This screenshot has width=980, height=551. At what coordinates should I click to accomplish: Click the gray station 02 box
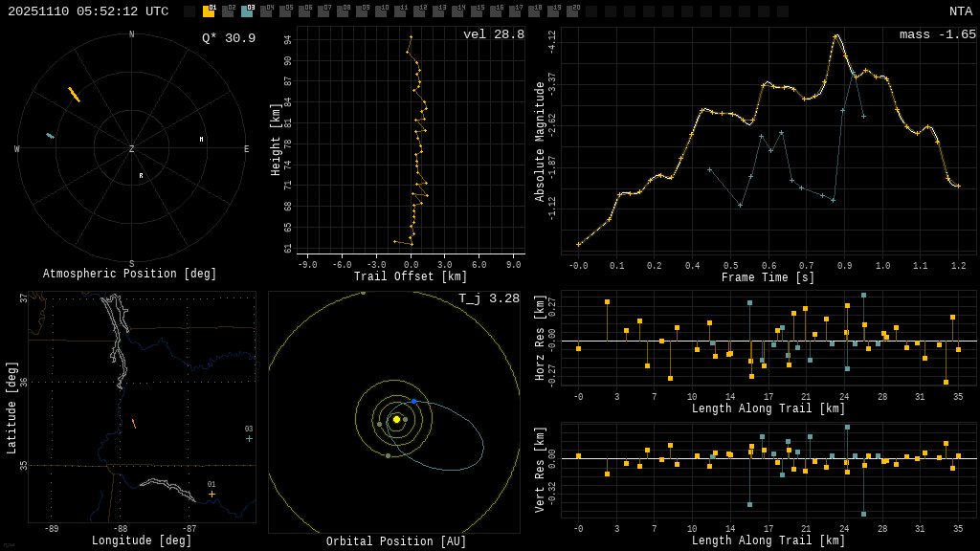point(228,11)
